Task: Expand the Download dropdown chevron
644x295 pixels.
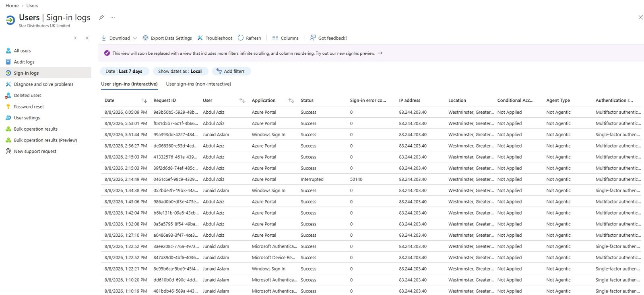Action: point(135,38)
